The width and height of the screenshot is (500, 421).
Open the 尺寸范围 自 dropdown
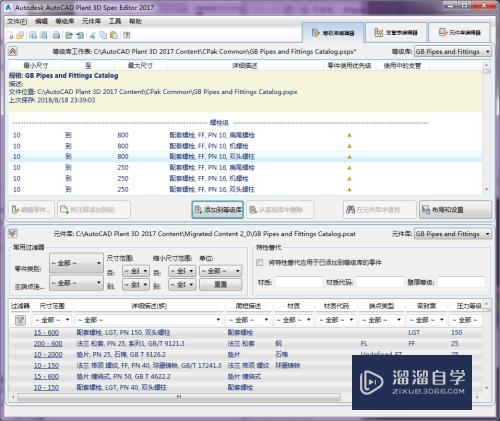point(136,271)
